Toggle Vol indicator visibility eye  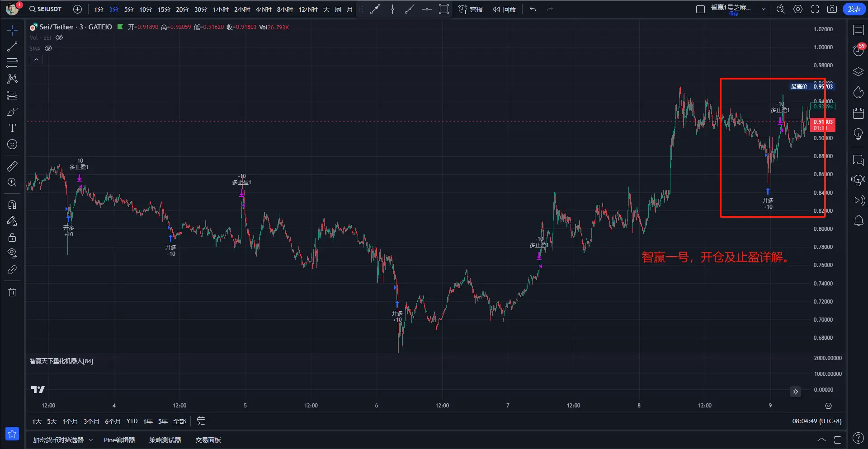(59, 38)
